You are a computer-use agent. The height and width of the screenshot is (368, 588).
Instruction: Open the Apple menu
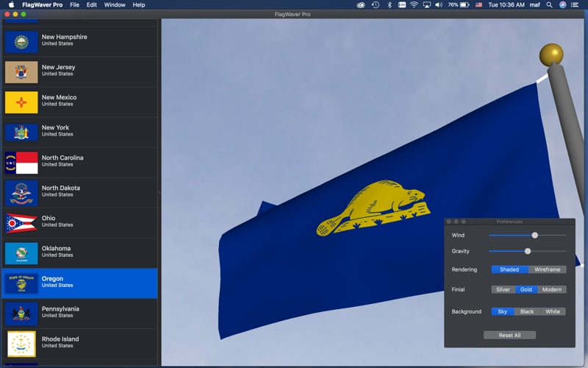(11, 5)
